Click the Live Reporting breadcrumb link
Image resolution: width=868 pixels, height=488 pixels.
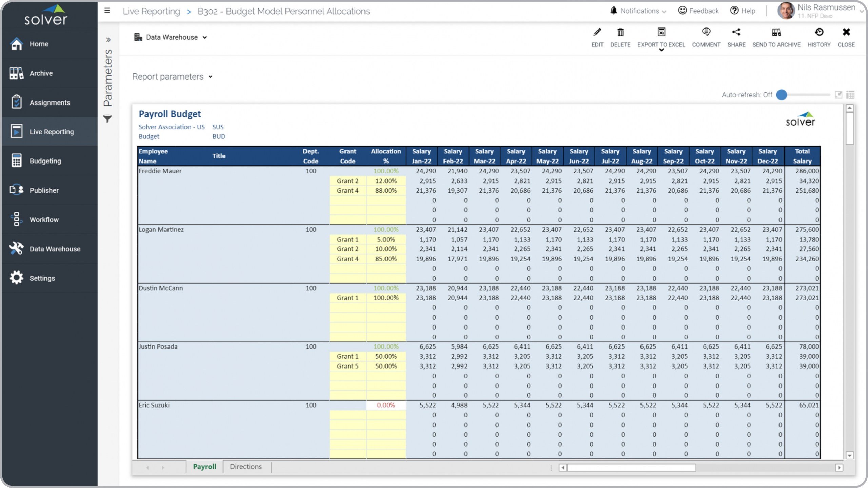pos(151,11)
